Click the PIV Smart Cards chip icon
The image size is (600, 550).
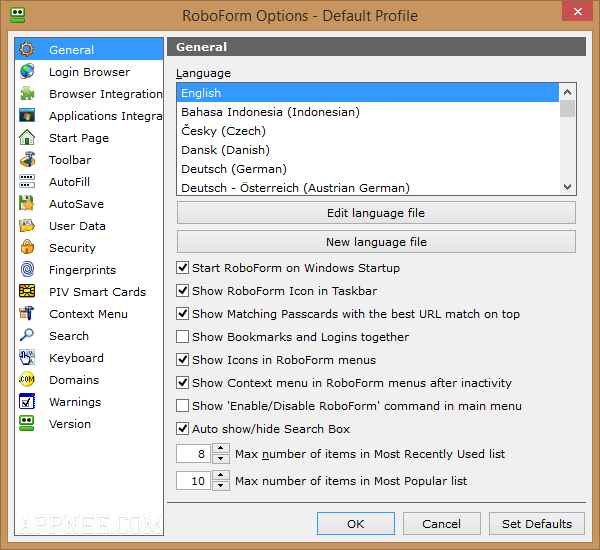click(27, 292)
